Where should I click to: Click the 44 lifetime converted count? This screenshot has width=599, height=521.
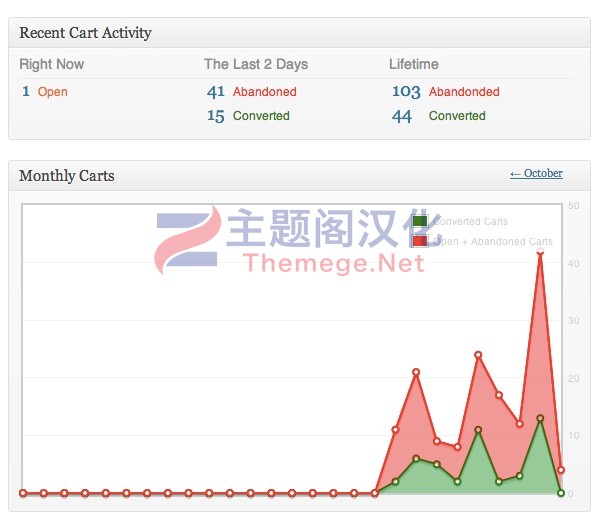click(402, 116)
